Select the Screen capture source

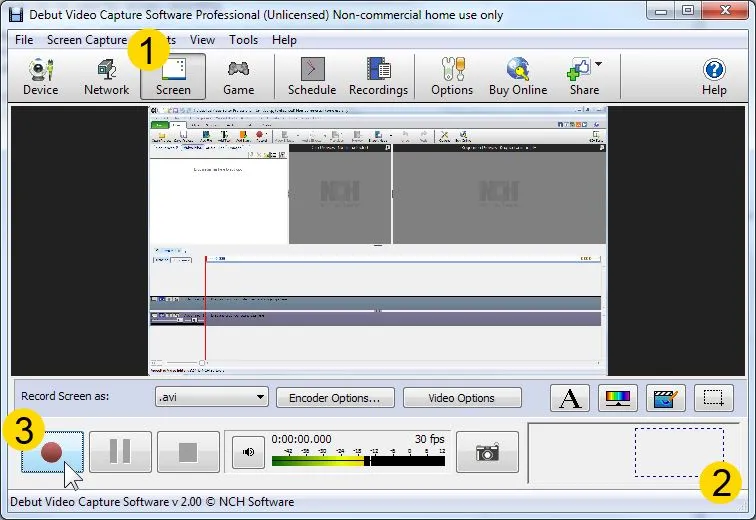173,77
